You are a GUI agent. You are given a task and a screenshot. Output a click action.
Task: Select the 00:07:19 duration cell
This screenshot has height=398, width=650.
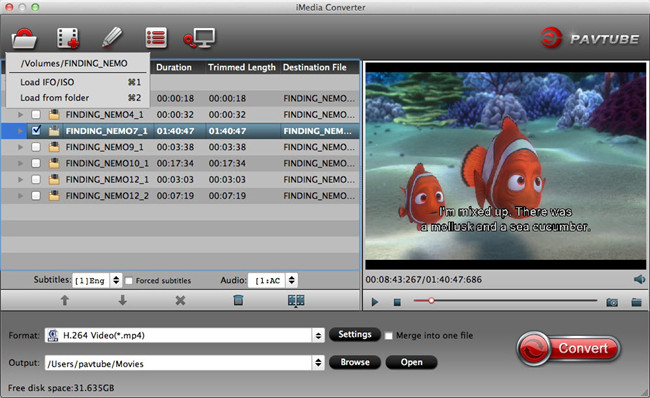[x=175, y=196]
